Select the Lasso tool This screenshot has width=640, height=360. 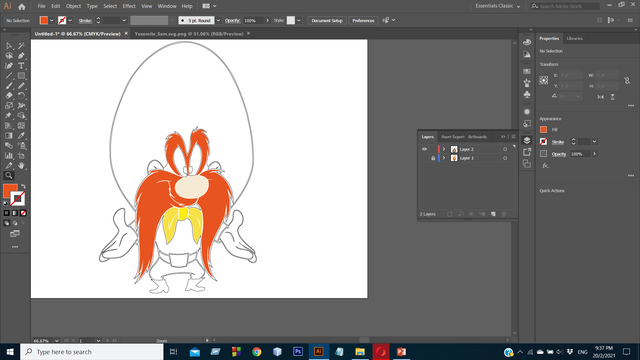tap(9, 56)
